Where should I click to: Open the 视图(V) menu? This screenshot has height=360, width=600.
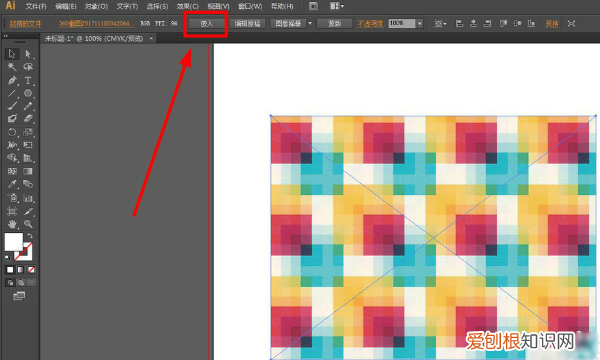click(x=218, y=7)
